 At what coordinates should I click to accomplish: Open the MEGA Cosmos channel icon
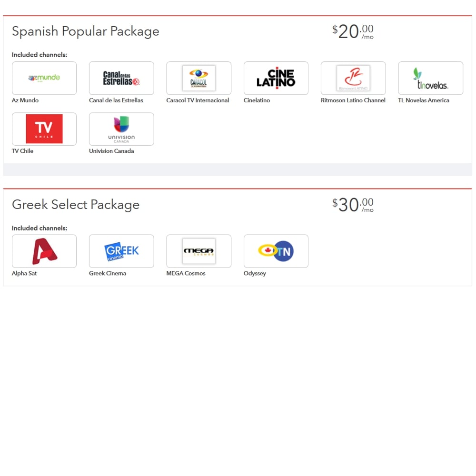[x=198, y=251]
